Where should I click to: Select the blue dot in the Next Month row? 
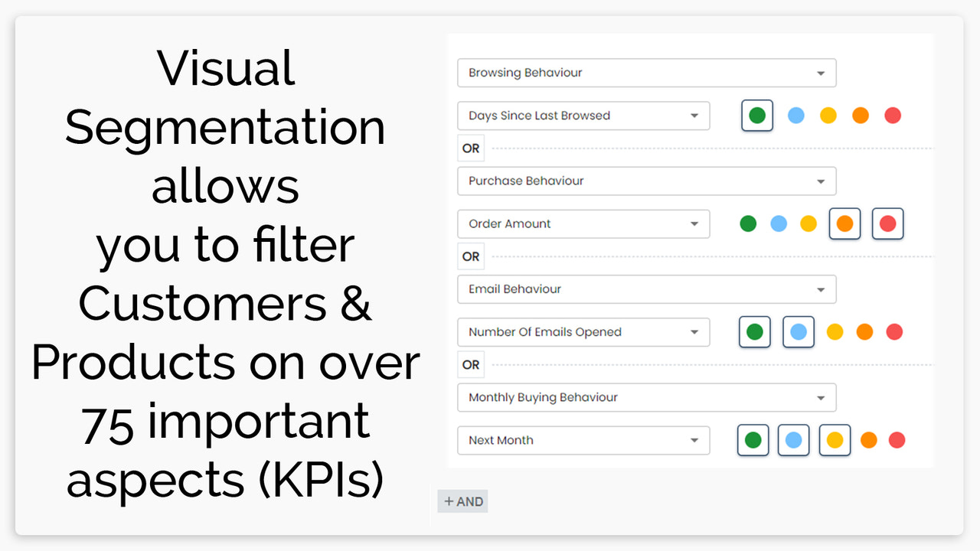[793, 440]
